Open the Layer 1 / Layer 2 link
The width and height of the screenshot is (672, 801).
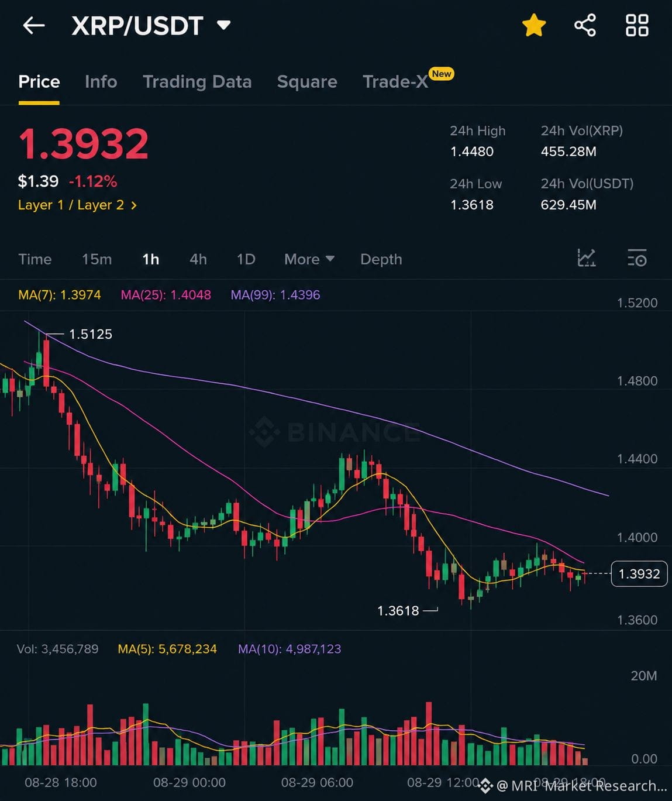pos(77,205)
